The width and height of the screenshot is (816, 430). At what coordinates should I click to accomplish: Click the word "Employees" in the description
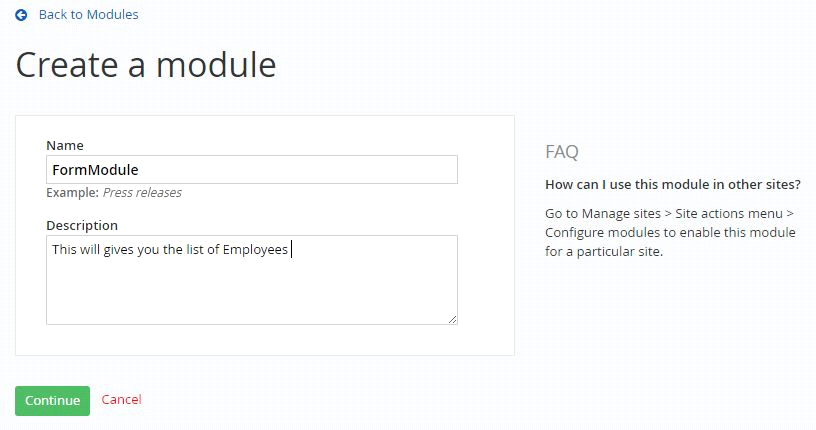[x=255, y=250]
